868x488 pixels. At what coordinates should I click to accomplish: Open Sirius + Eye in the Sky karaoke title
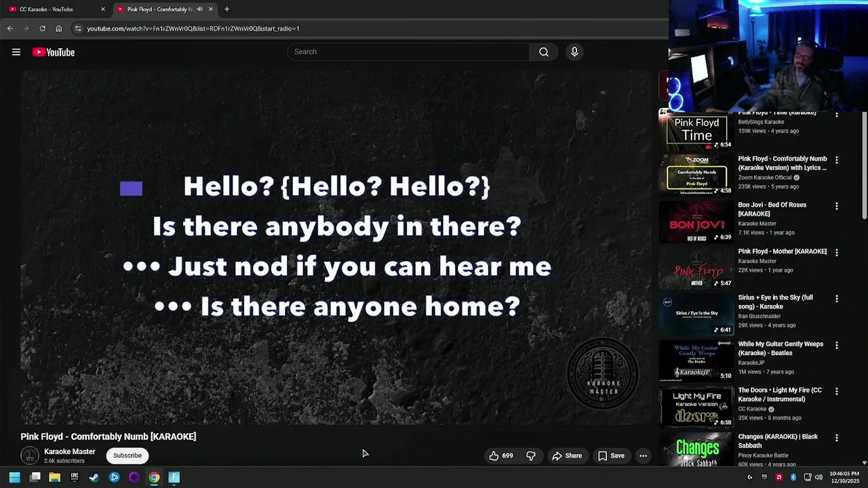point(775,302)
